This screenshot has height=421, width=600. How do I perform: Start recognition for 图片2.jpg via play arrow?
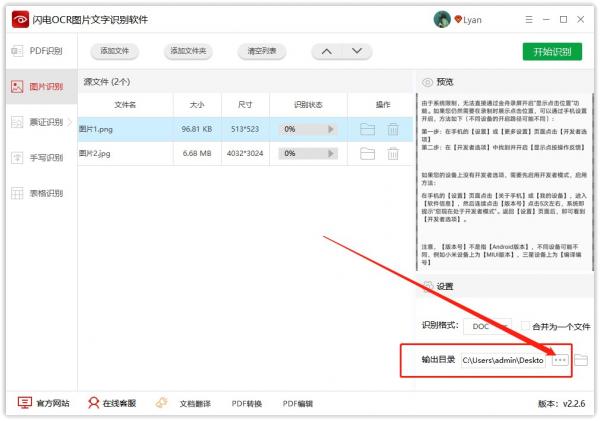(331, 153)
